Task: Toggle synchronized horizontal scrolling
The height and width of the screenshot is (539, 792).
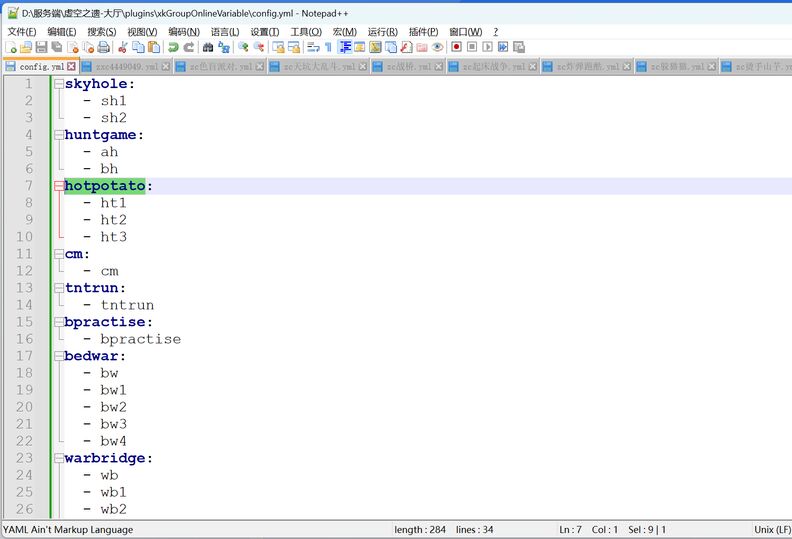Action: [294, 47]
